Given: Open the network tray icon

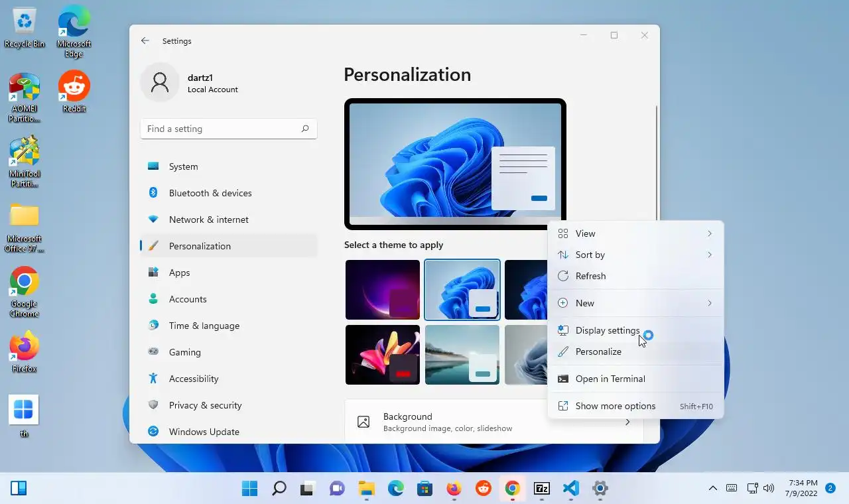Looking at the screenshot, I should [753, 489].
